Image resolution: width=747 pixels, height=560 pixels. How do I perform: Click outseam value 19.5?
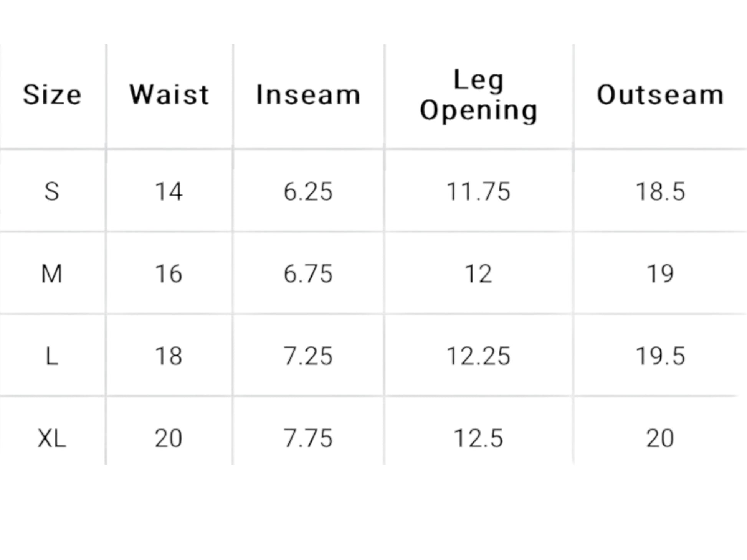(660, 356)
